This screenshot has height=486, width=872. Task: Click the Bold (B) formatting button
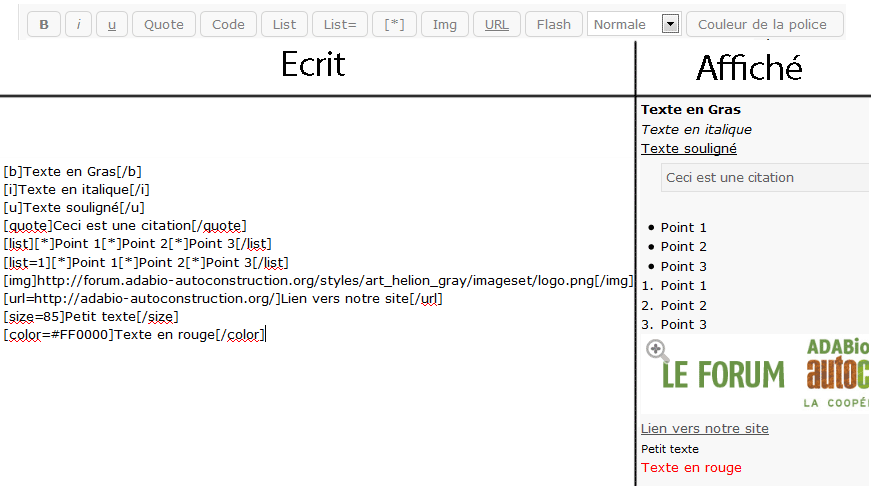coord(44,24)
